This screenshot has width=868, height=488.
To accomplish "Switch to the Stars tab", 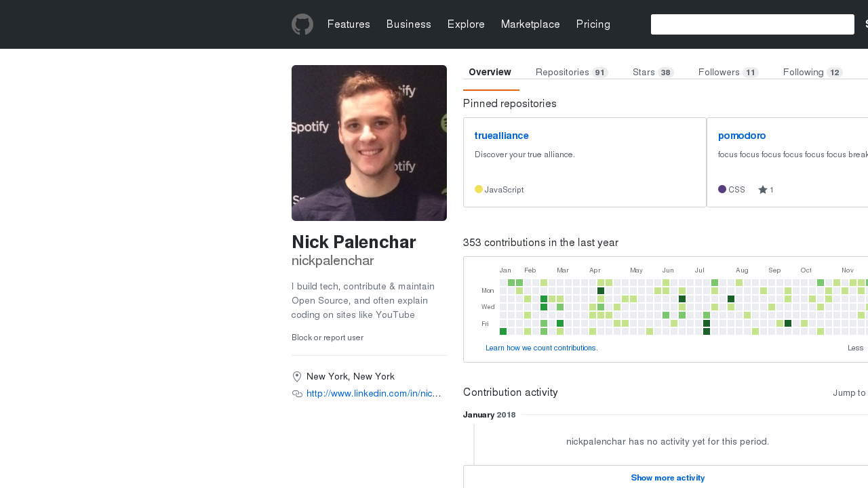I will [653, 73].
